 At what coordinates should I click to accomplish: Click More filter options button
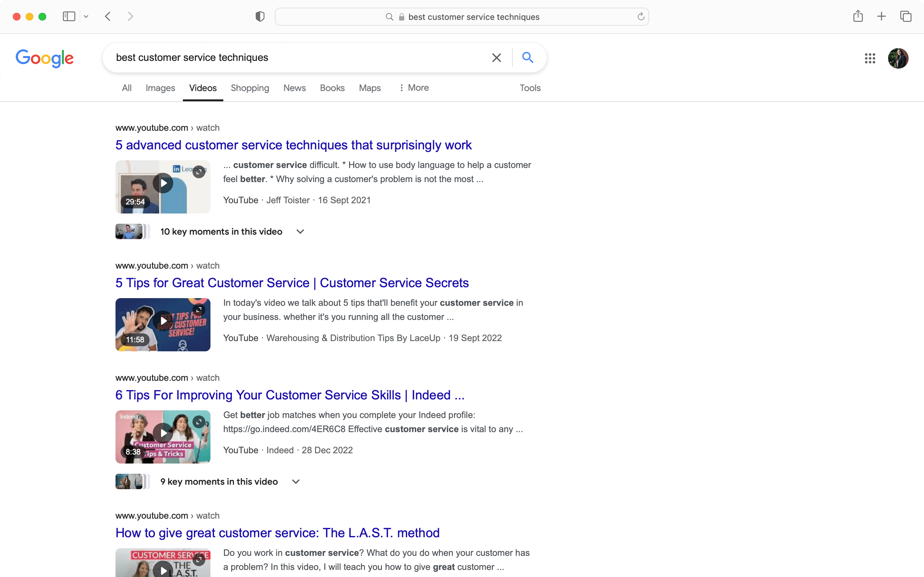413,88
